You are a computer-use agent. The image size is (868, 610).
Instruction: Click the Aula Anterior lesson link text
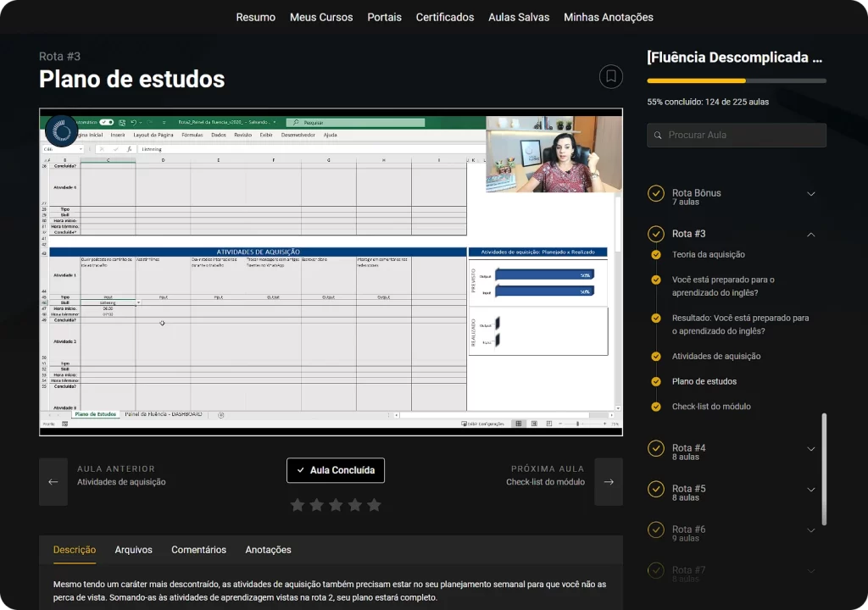121,482
